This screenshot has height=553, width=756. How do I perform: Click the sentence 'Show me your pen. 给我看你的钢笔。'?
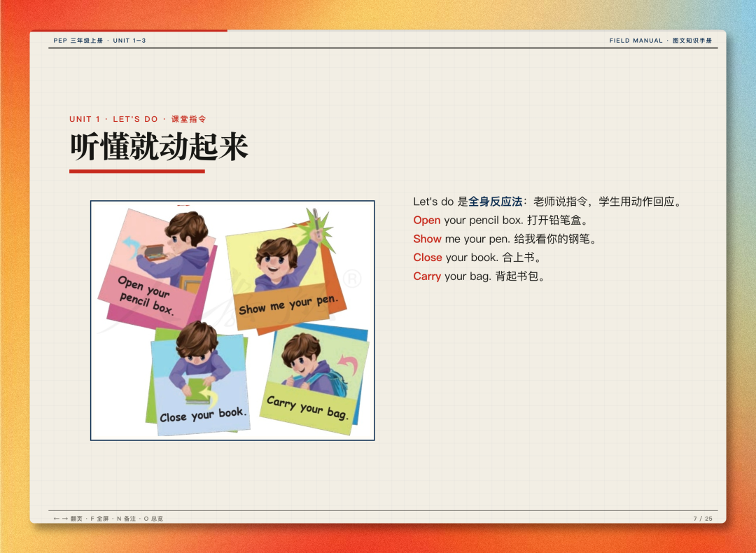click(506, 239)
